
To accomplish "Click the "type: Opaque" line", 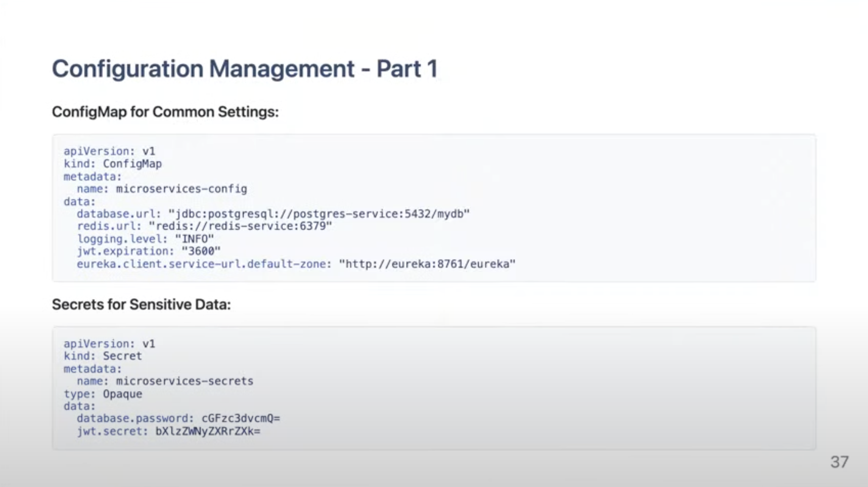I will (103, 394).
